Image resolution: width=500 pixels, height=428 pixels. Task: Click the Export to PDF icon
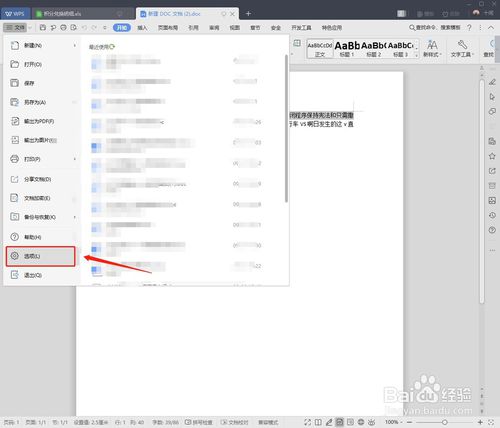[x=15, y=121]
